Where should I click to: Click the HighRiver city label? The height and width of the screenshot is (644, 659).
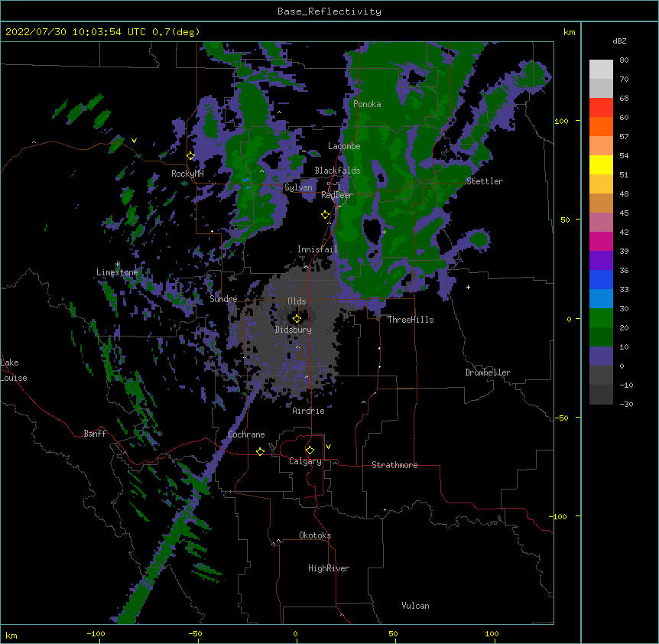click(x=328, y=568)
